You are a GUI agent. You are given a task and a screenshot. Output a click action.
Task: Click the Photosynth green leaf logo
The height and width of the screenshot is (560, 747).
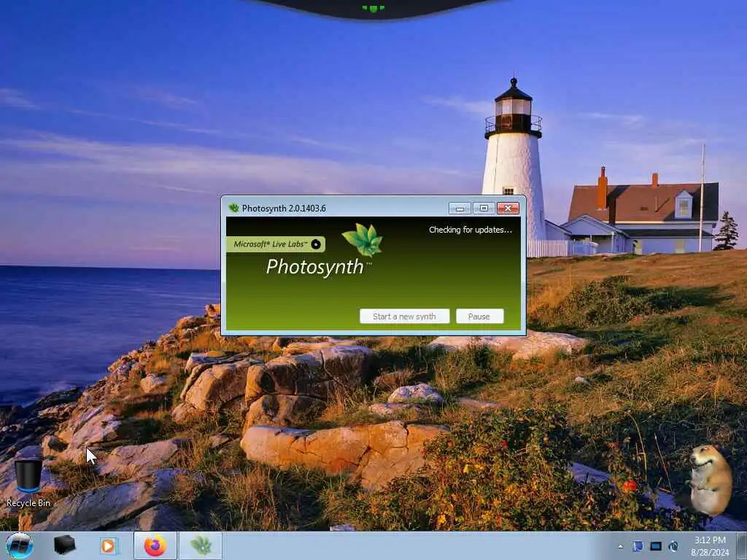pos(363,239)
